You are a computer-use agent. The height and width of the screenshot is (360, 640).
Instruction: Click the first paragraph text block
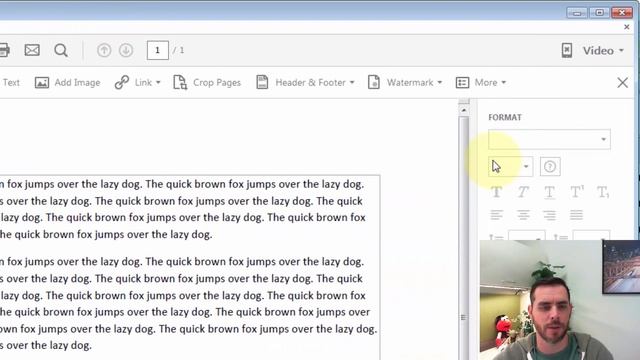[182, 209]
